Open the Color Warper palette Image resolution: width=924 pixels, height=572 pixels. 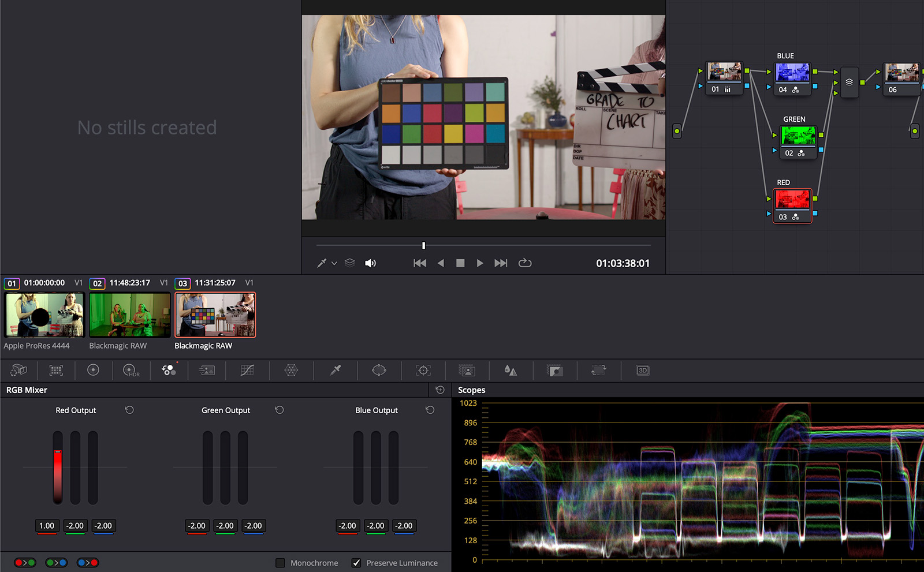[x=291, y=370]
